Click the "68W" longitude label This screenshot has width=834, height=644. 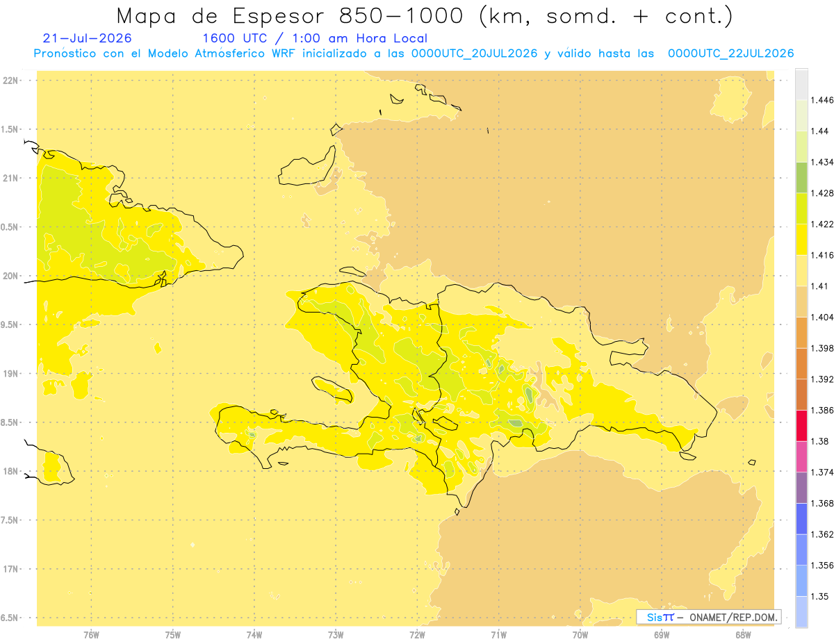[743, 634]
